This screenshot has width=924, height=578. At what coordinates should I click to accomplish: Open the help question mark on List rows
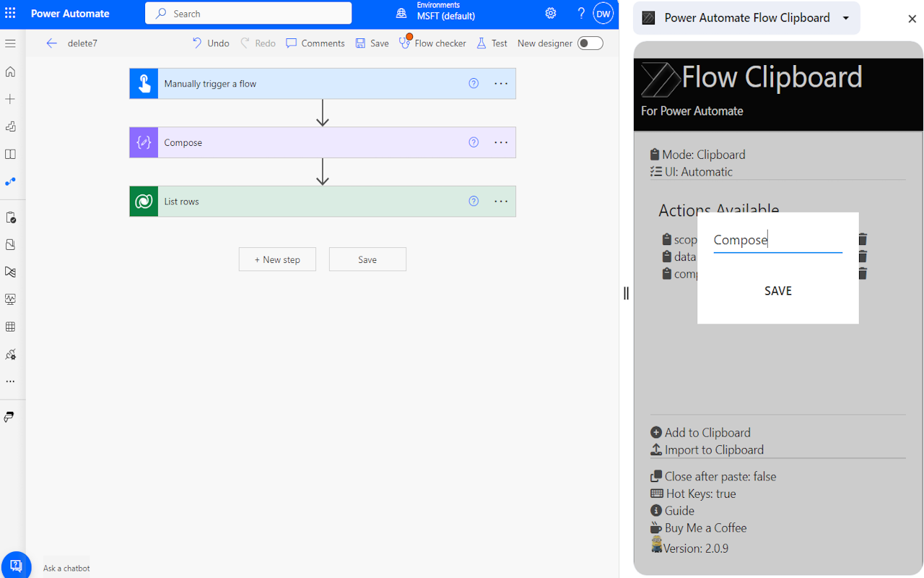[474, 201]
